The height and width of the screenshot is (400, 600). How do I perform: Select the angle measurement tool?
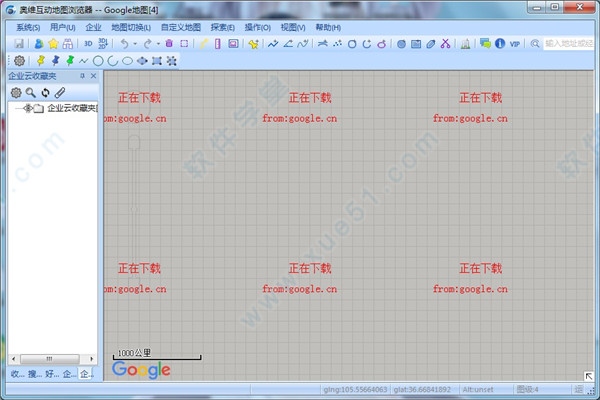pyautogui.click(x=288, y=44)
